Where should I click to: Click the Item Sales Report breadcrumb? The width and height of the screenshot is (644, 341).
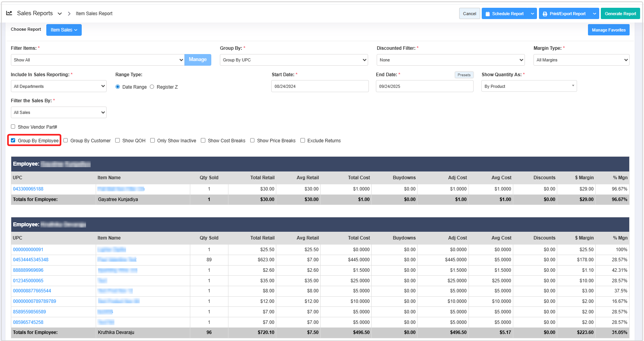point(94,14)
